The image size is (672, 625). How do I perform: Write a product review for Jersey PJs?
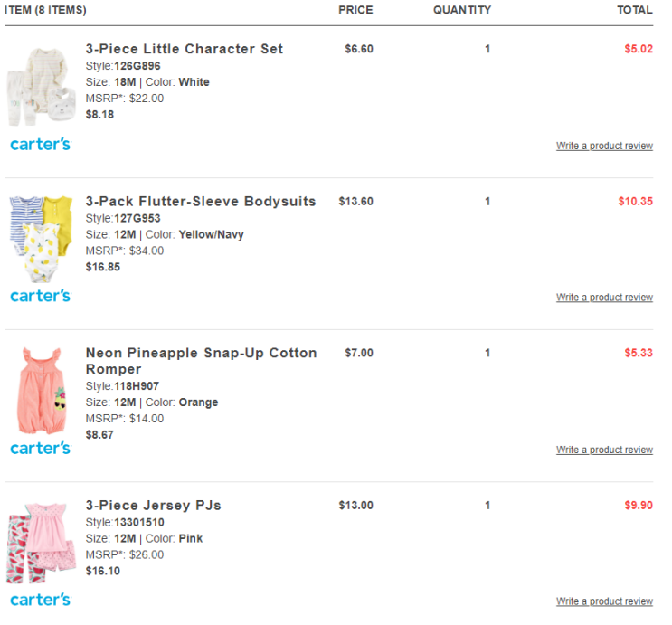[x=604, y=601]
